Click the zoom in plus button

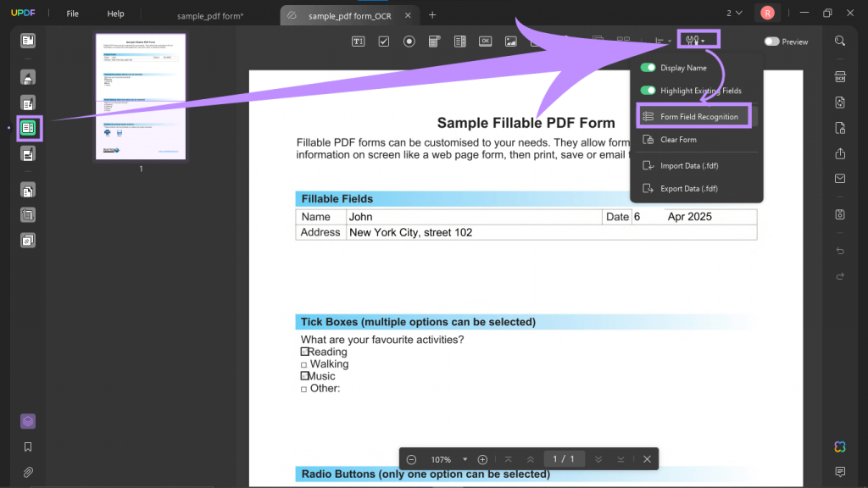[x=482, y=459]
